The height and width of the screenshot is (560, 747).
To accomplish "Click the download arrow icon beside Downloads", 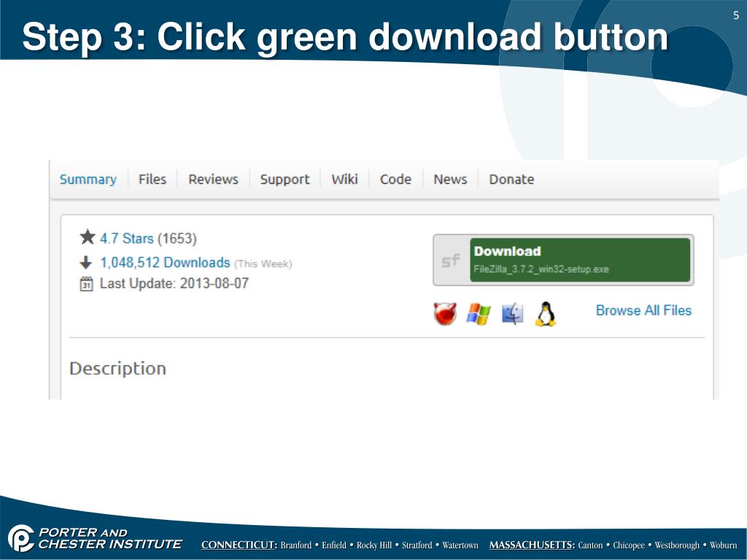I will (86, 262).
